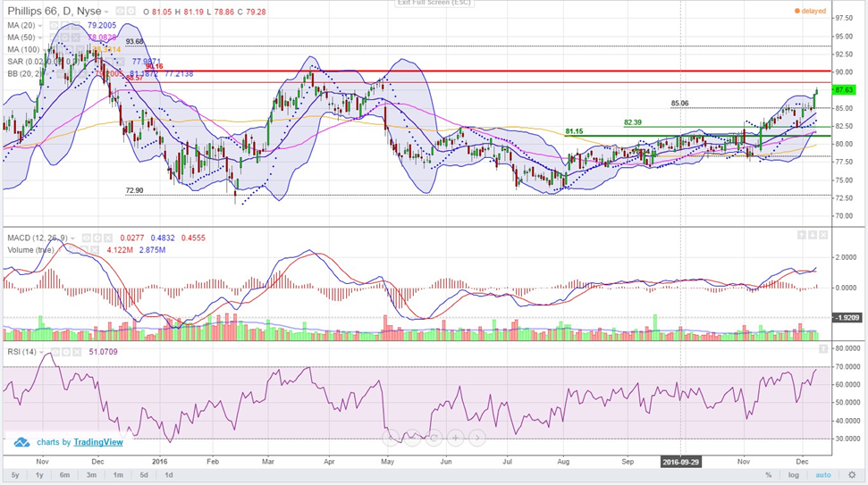Screen dimensions: 868x485
Task: Click the RSI value 51.0709
Action: click(x=103, y=352)
